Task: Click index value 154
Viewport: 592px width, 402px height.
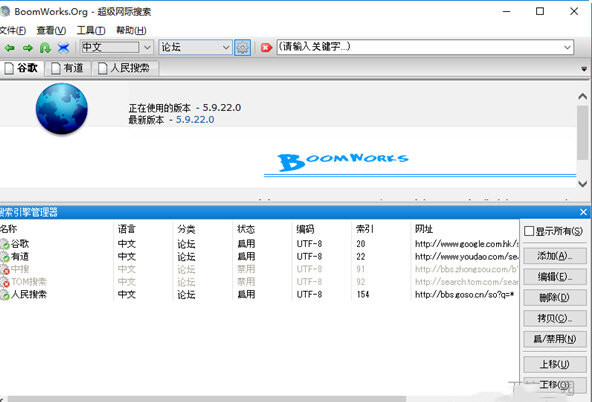Action: [363, 294]
